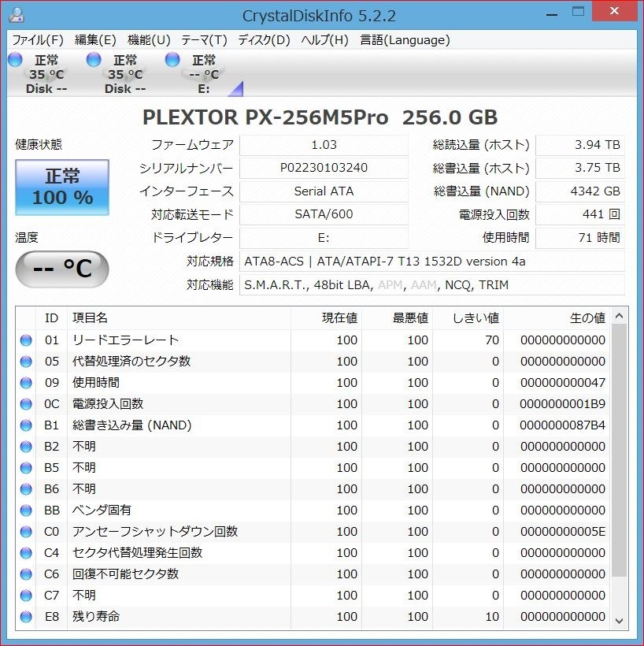Click the blue indicator for ベンダ固有 attribute
The image size is (644, 646).
click(x=26, y=510)
